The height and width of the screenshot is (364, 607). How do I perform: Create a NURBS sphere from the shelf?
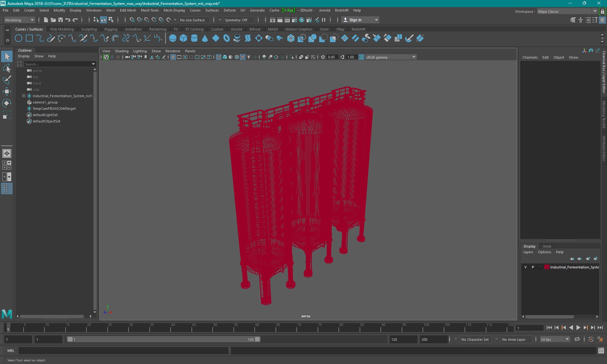173,38
